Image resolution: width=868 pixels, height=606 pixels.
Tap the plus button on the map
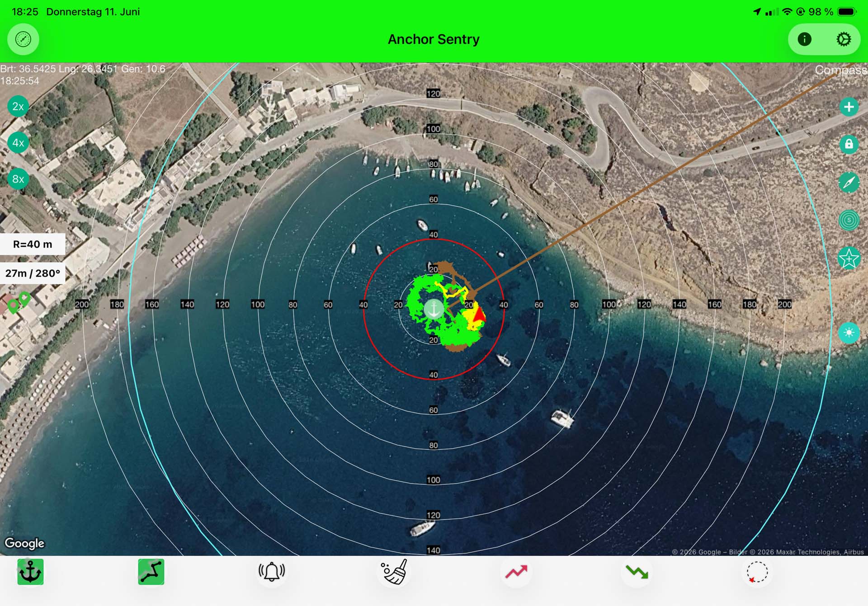tap(849, 107)
